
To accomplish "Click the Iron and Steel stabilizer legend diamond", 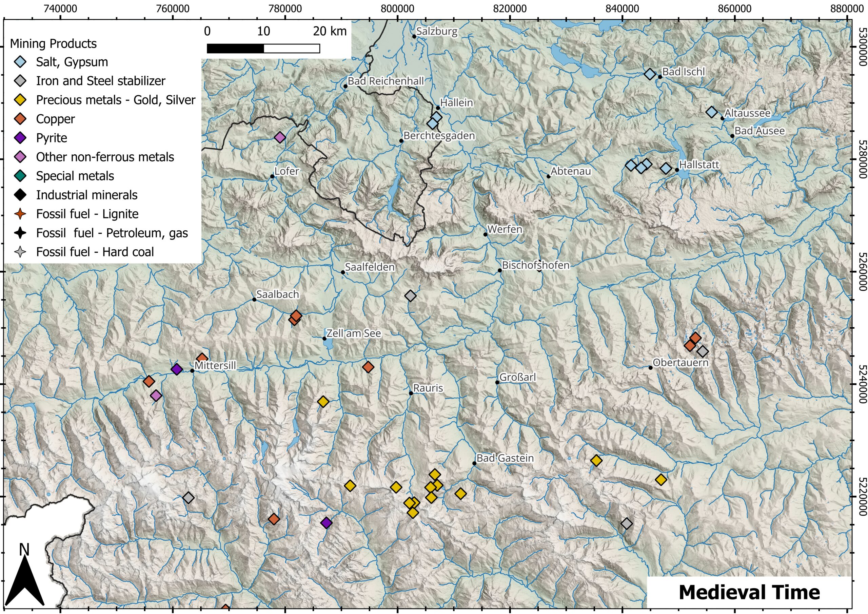I will click(x=20, y=81).
